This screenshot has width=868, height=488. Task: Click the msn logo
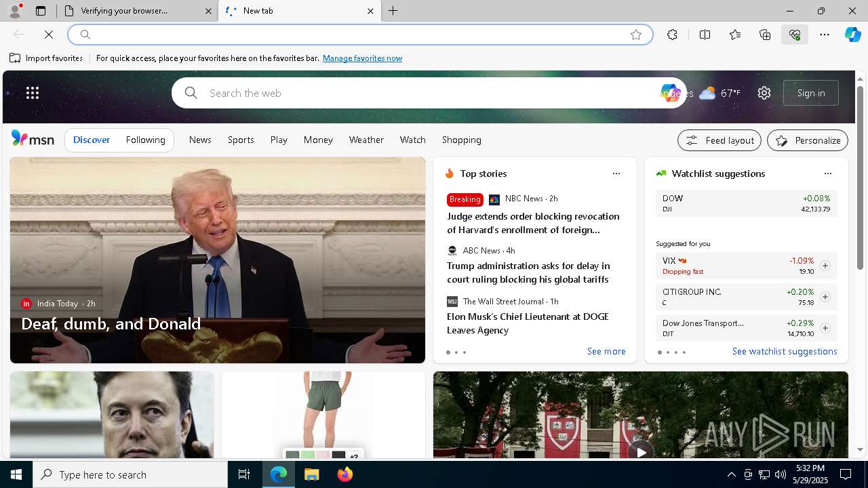click(x=33, y=139)
